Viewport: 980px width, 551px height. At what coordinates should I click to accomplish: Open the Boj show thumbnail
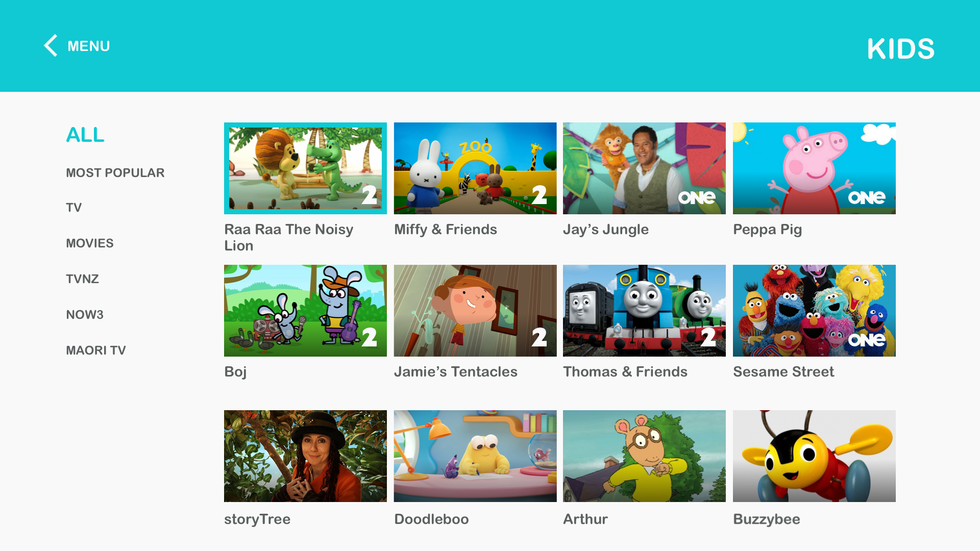click(305, 311)
